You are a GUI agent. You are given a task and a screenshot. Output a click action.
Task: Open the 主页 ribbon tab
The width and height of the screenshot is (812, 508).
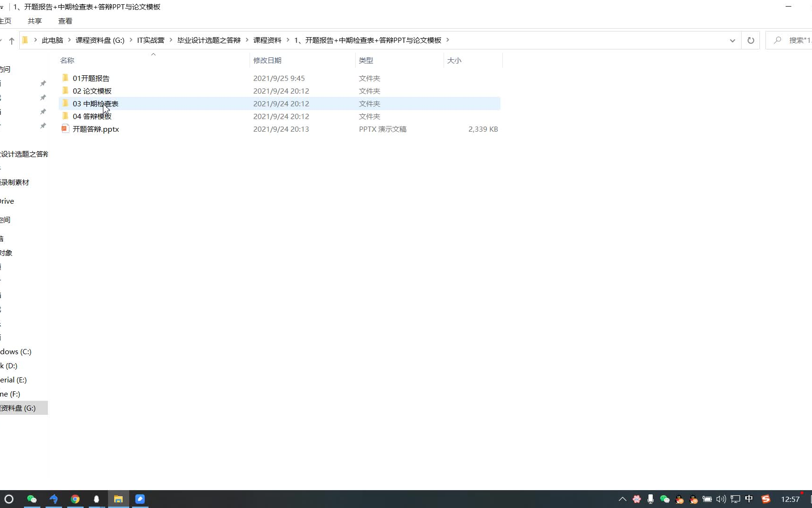(5, 21)
